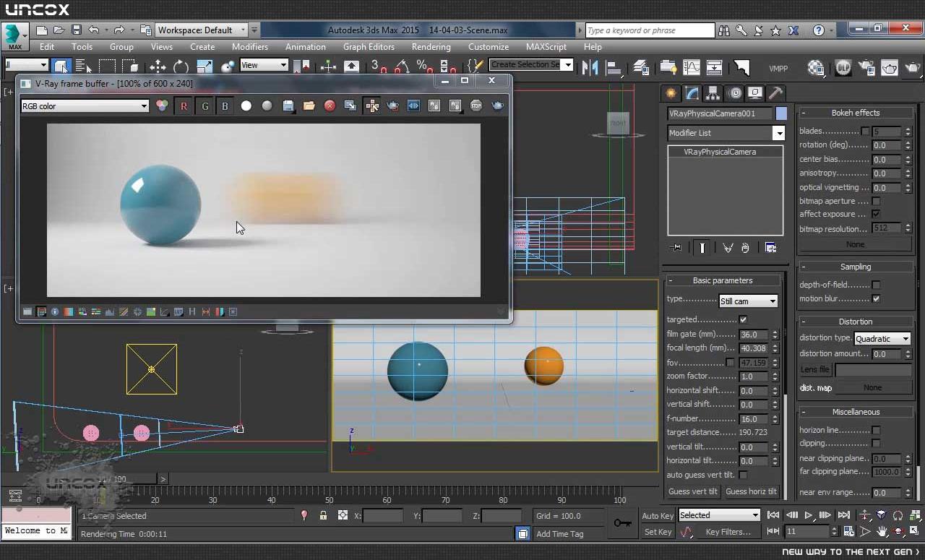This screenshot has height=560, width=925.
Task: Load image in V-Ray frame buffer
Action: tap(309, 106)
